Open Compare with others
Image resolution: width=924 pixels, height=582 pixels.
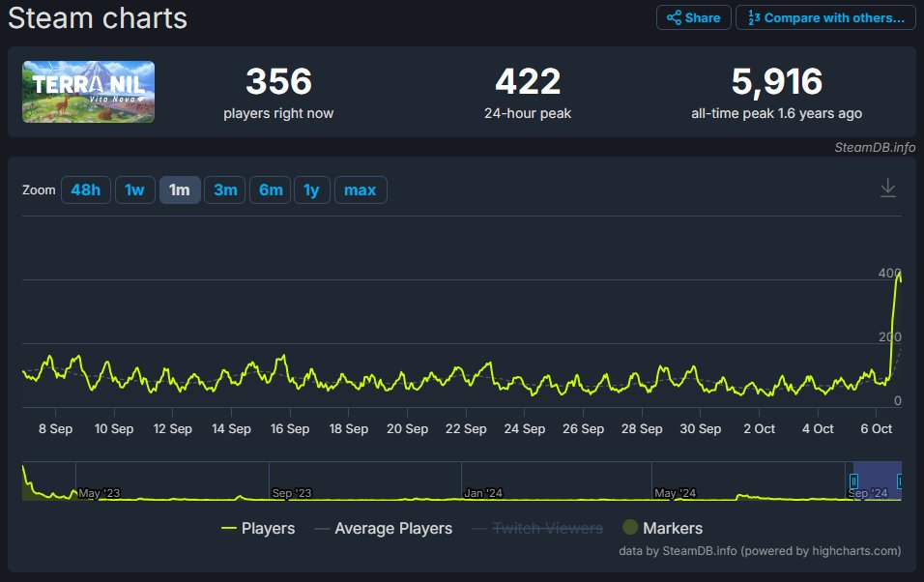click(x=825, y=17)
